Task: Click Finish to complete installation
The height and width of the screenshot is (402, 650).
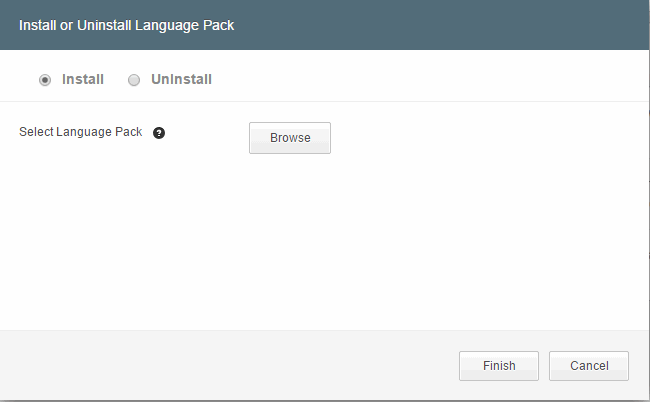Action: (499, 366)
